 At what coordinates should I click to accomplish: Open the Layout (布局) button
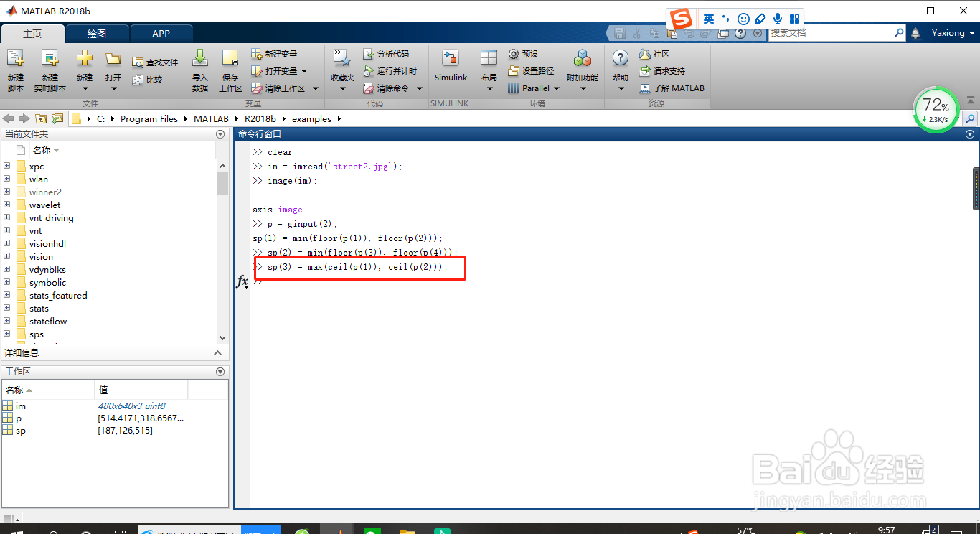click(489, 70)
